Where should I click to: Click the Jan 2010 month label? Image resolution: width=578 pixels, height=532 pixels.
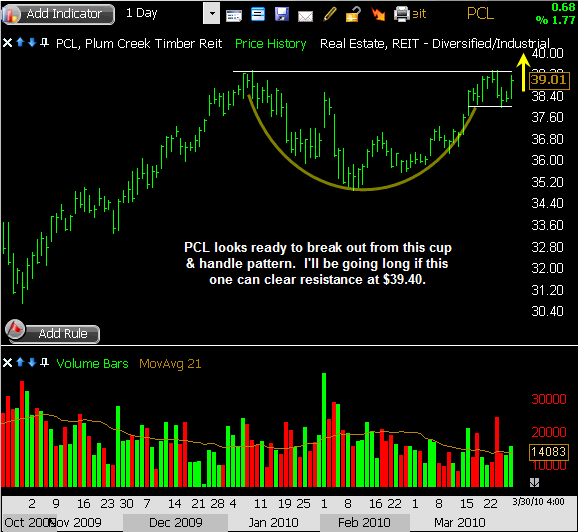273,523
